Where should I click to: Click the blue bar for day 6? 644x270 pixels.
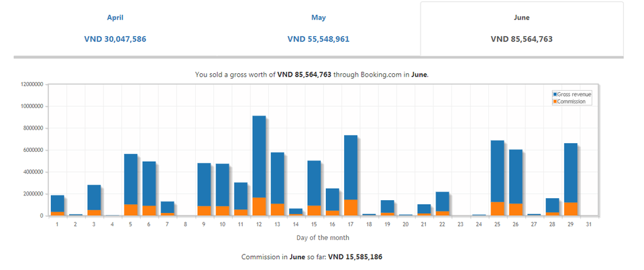coord(149,184)
